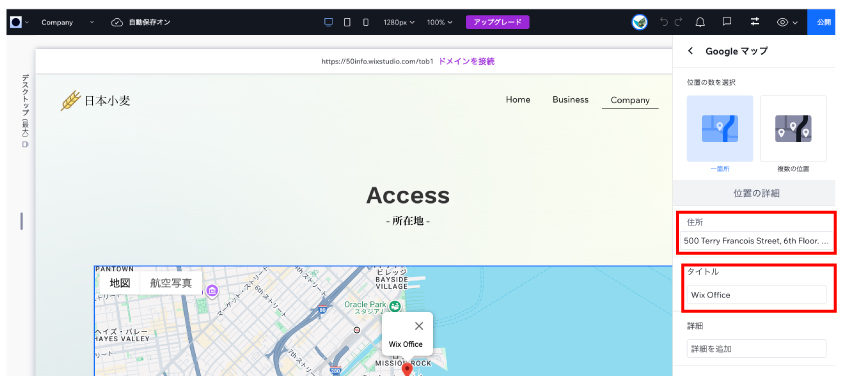Click the 自動保存オン label
This screenshot has width=842, height=384.
pyautogui.click(x=149, y=23)
